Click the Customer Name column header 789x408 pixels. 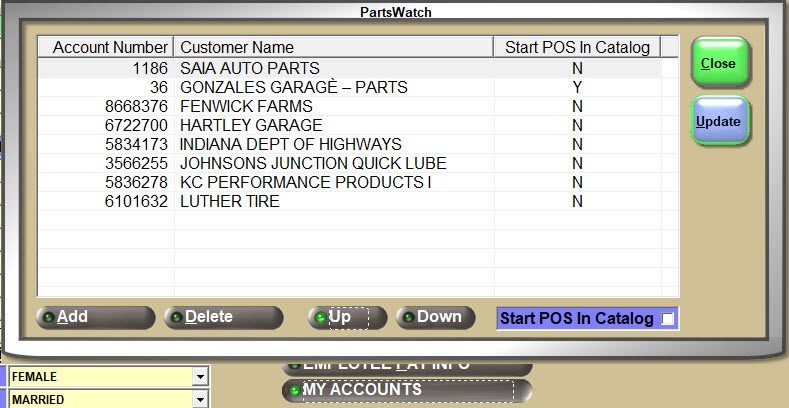point(333,47)
